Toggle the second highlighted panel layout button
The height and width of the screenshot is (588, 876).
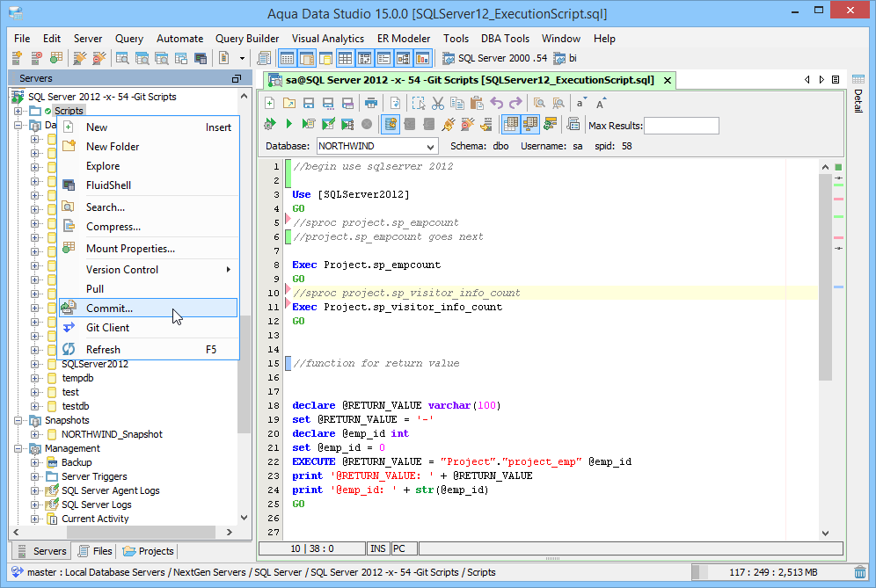pyautogui.click(x=306, y=58)
